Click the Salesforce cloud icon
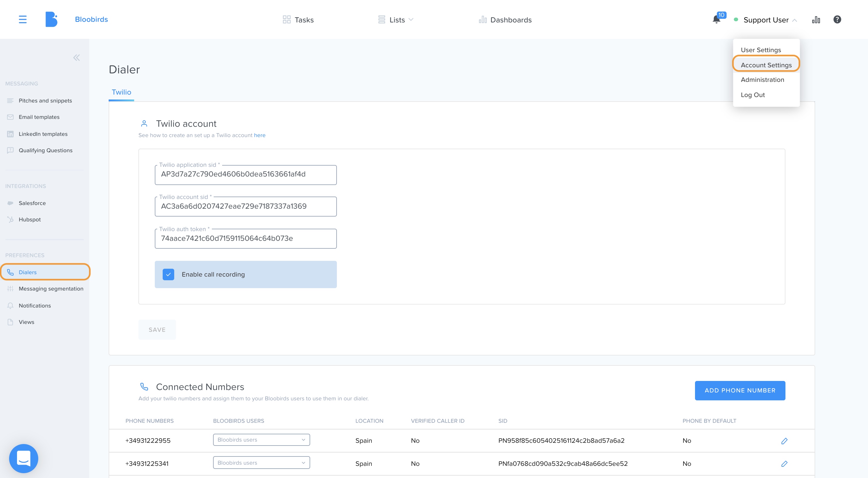868x478 pixels. (10, 203)
